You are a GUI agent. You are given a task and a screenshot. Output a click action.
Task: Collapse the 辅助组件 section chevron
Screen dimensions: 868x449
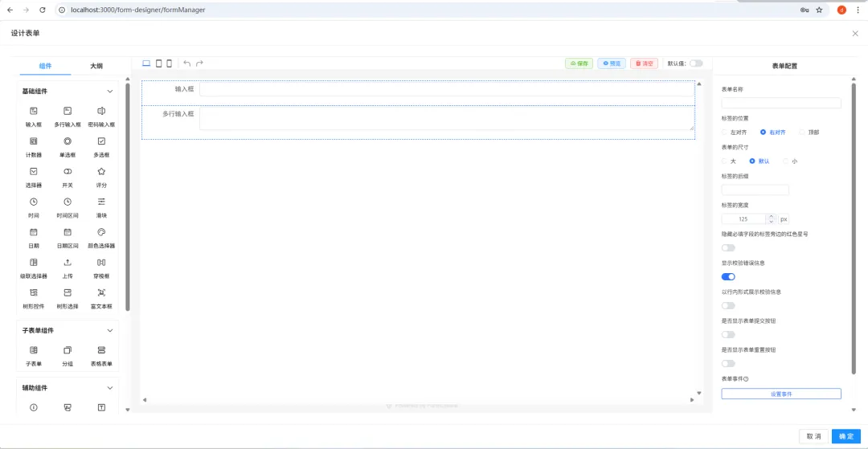tap(109, 388)
